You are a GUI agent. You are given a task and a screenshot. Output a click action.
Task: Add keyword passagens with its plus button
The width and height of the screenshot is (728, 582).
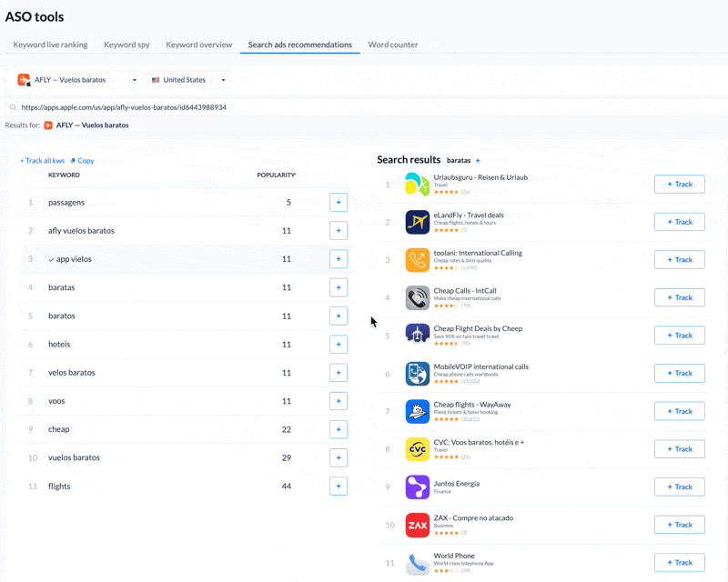coord(339,203)
